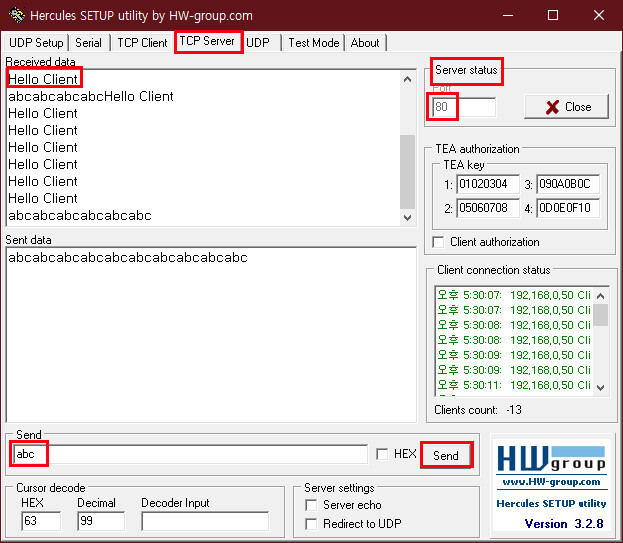Click the Version 3.2.8 label
The height and width of the screenshot is (543, 623).
[x=564, y=524]
